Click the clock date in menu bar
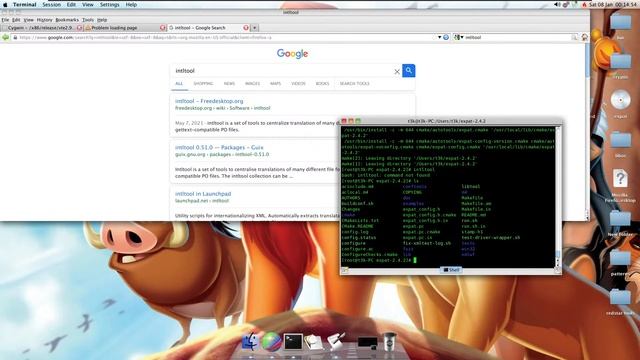This screenshot has width=640, height=360. click(x=613, y=4)
